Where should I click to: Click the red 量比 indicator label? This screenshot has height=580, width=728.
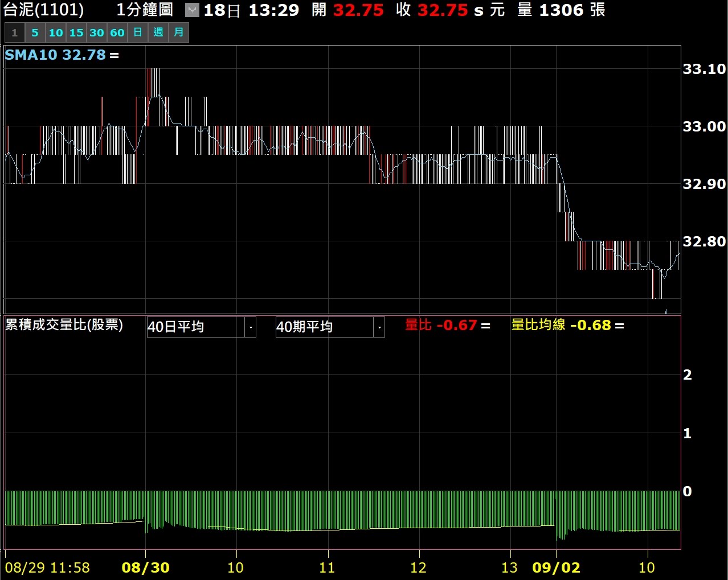[418, 325]
